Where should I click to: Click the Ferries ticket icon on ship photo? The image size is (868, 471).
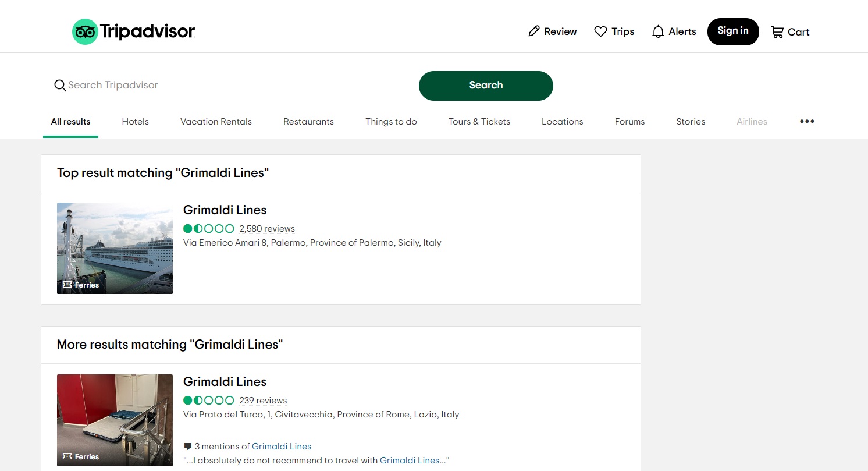67,285
